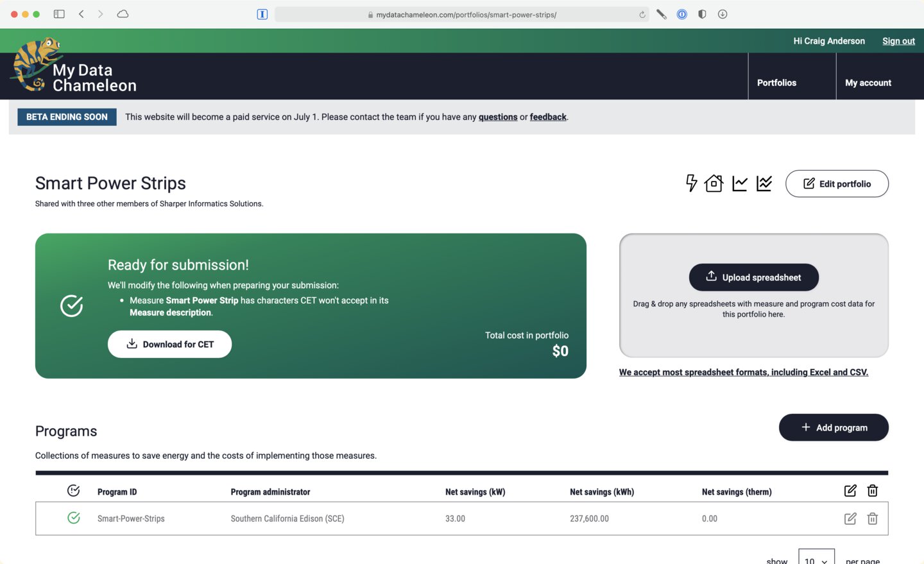Toggle the Smart-Power-Strips row check status

tap(74, 518)
